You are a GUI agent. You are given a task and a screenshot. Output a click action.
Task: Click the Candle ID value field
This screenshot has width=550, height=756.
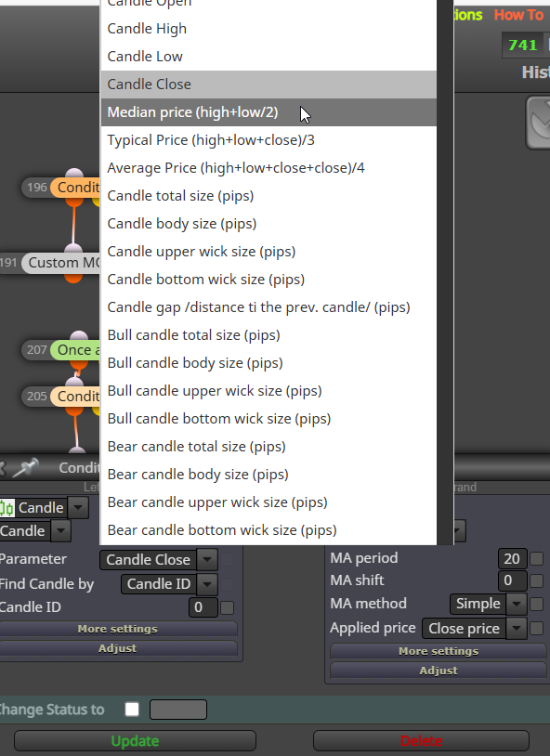coord(203,607)
